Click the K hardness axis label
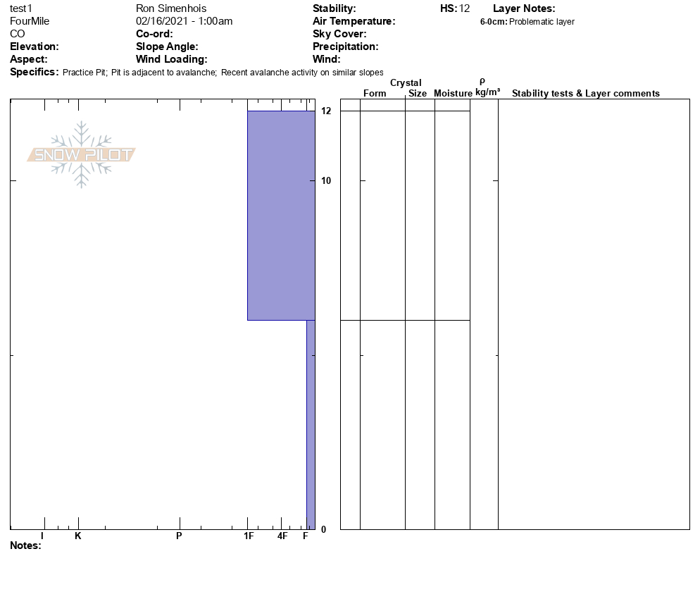This screenshot has height=592, width=700. coord(78,536)
